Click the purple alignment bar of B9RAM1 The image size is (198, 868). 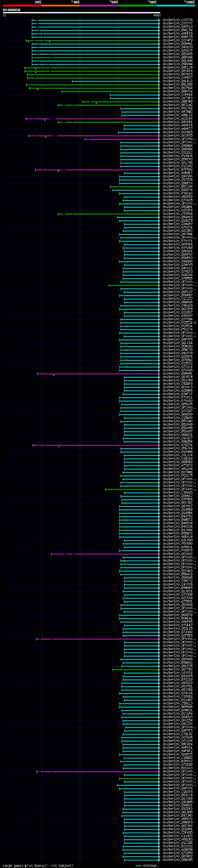coord(98,374)
